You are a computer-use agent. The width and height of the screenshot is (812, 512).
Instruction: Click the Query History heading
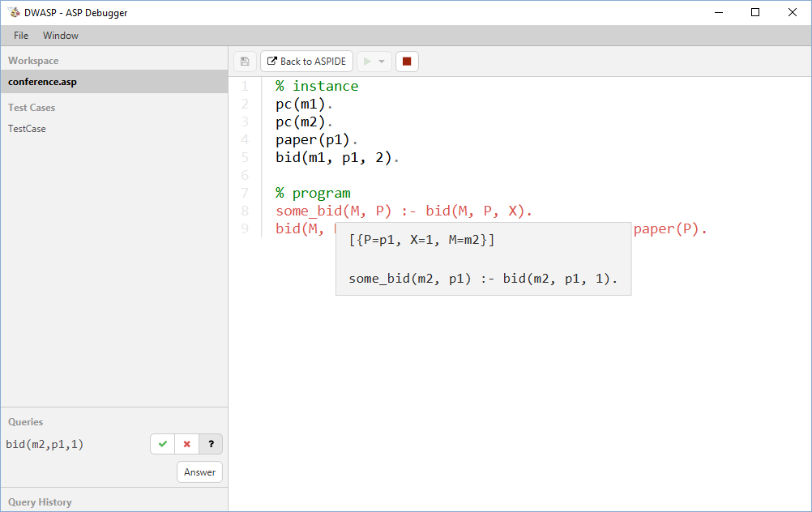click(40, 502)
